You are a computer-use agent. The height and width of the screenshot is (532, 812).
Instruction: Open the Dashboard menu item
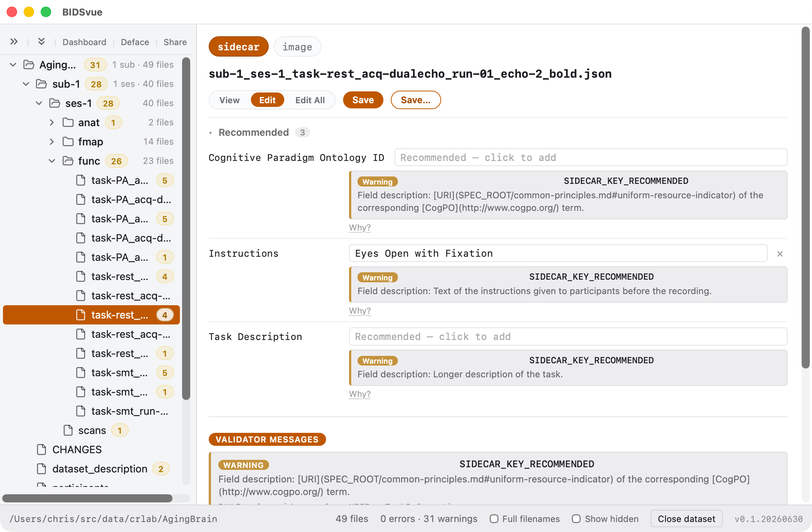click(x=84, y=42)
